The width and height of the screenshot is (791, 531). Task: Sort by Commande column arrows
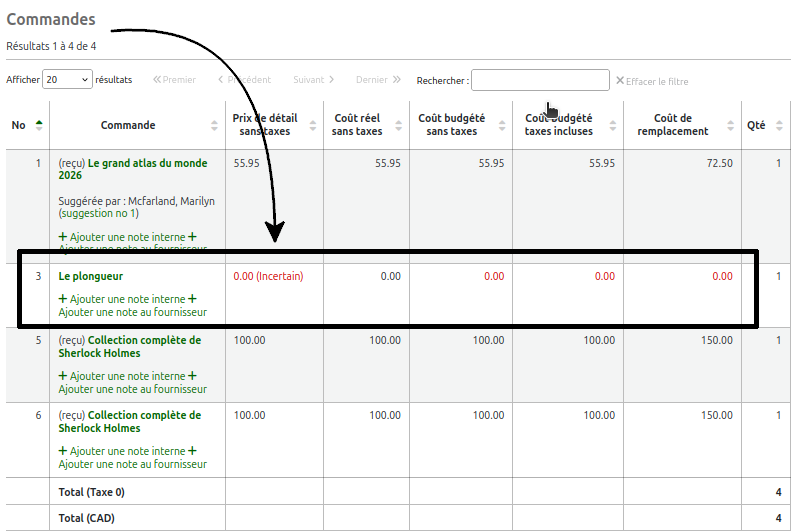[x=214, y=125]
